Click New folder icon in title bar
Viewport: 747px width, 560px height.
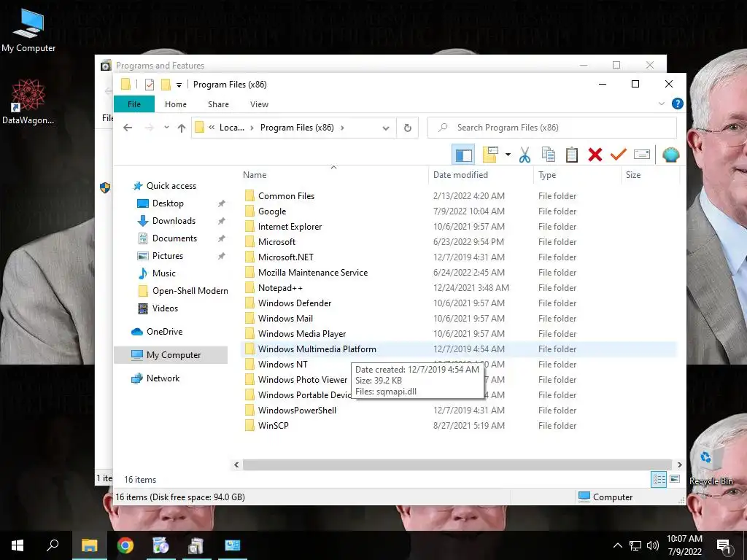(x=166, y=85)
